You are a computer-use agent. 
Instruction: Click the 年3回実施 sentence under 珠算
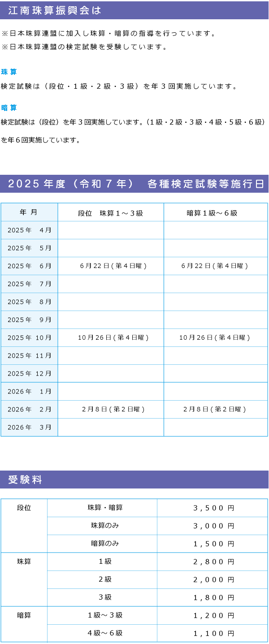[120, 86]
